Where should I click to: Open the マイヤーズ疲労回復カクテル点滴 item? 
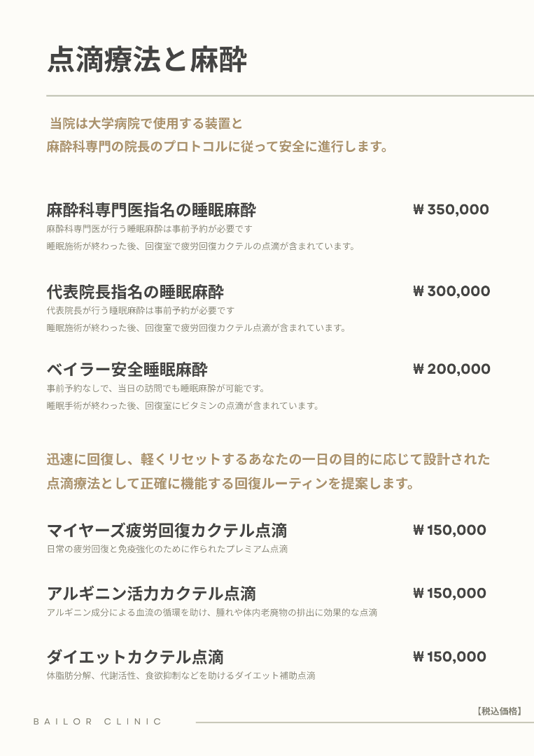click(167, 531)
